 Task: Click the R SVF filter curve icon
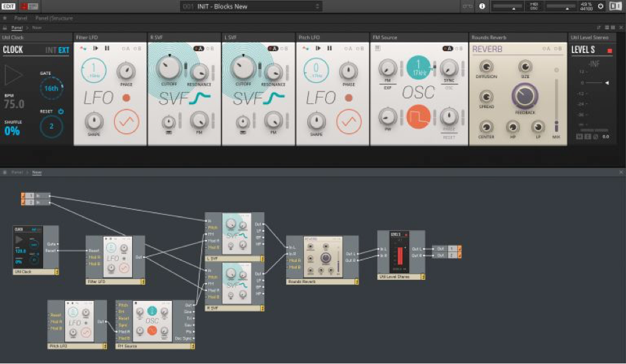tap(200, 98)
